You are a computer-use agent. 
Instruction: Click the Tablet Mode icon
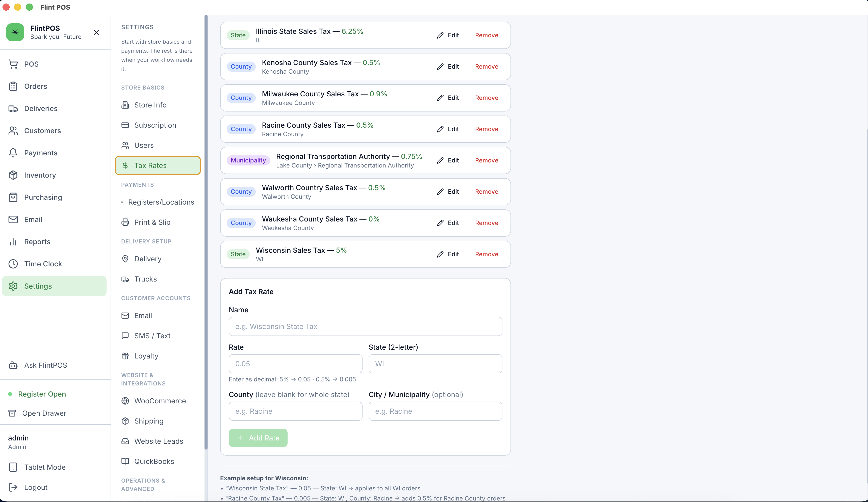(13, 467)
